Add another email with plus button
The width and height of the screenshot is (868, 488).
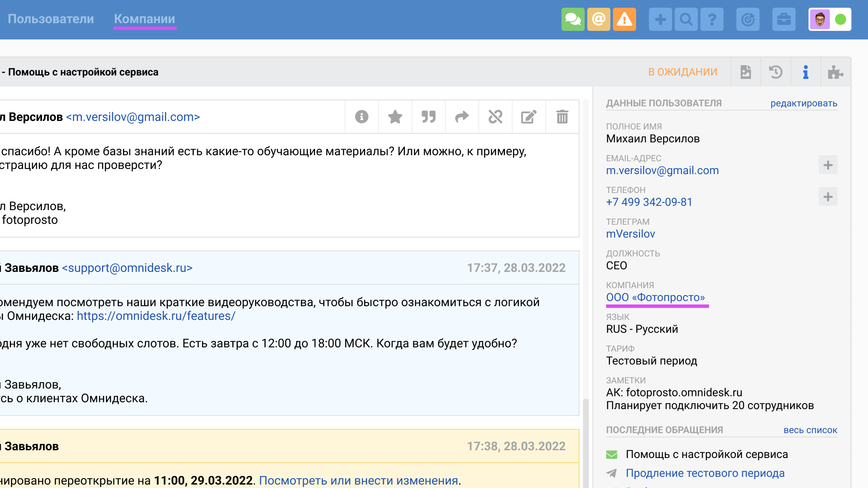coord(828,165)
